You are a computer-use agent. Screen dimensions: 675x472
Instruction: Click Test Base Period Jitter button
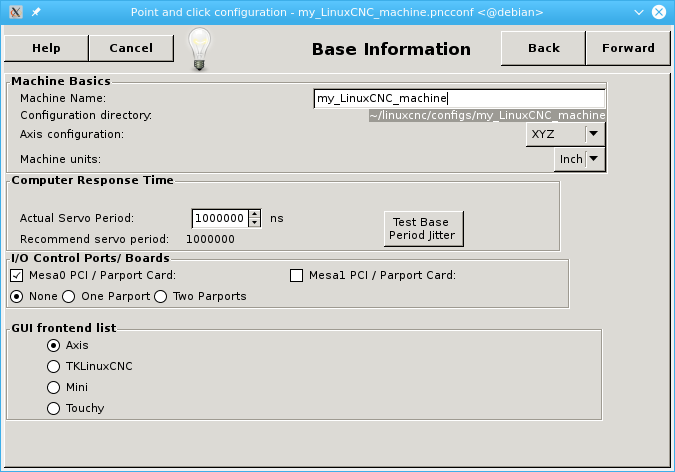click(424, 228)
